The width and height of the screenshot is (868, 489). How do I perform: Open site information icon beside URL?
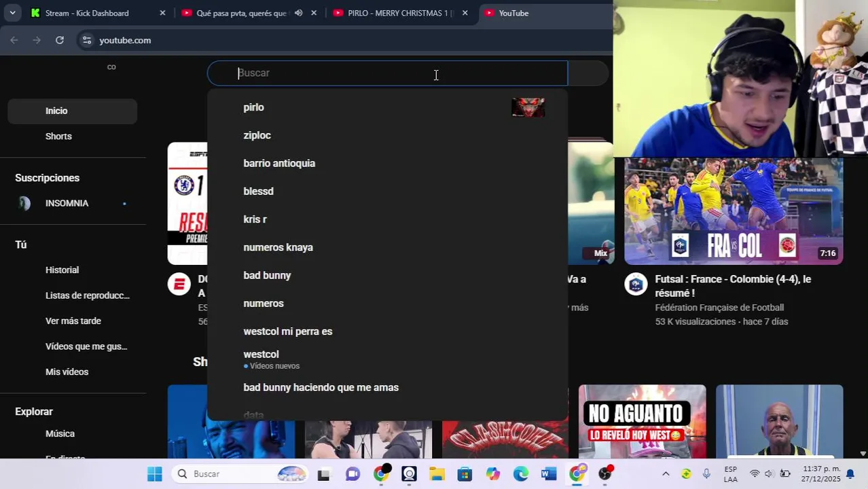tap(86, 40)
